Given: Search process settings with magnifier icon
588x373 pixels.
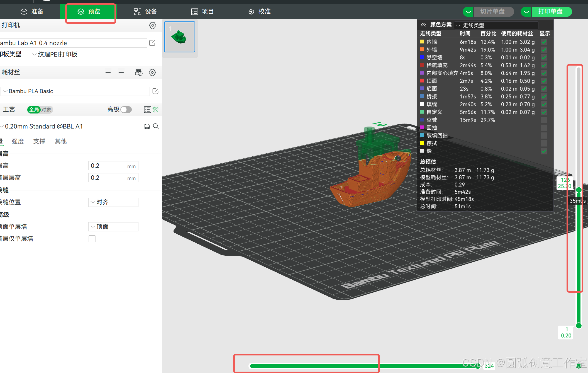Looking at the screenshot, I should pos(156,126).
